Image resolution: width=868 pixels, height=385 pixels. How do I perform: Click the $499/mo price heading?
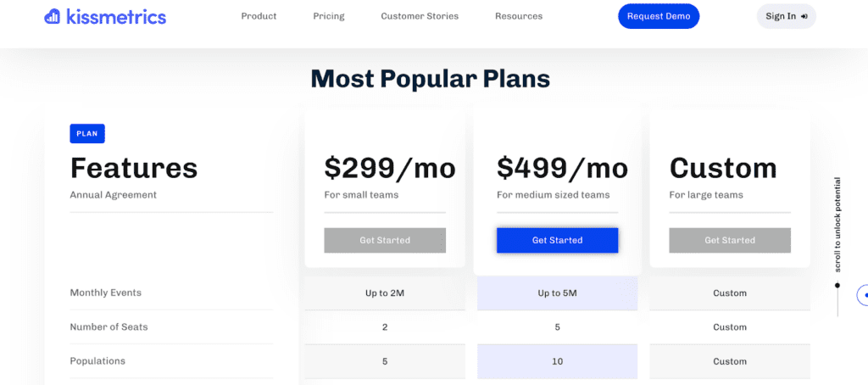(x=562, y=169)
